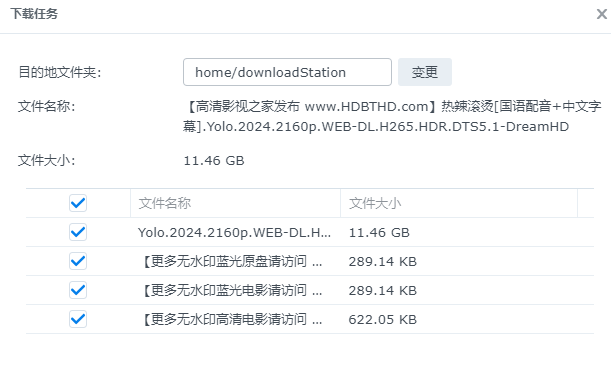This screenshot has width=611, height=379.
Task: Click the empty rightmost column header in table
Action: [586, 203]
